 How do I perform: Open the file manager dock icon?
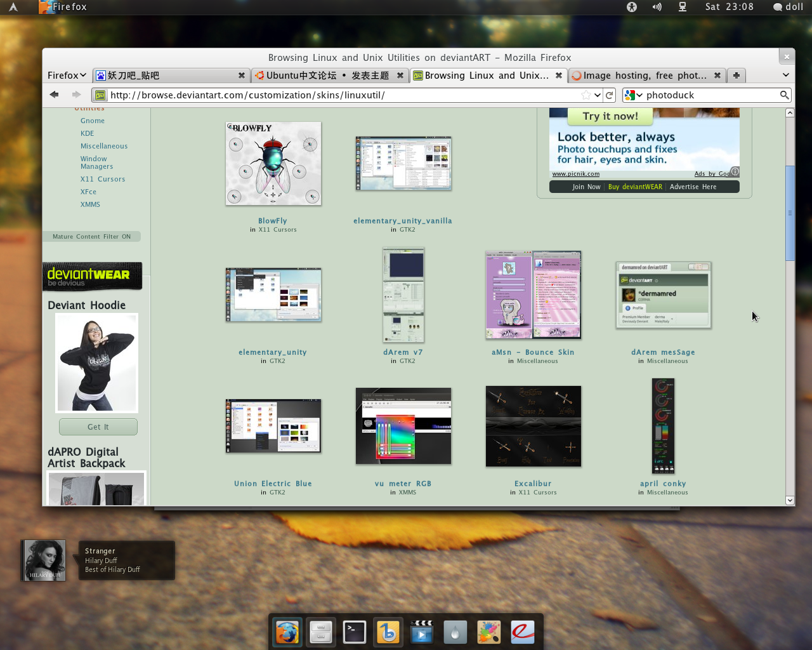(x=321, y=632)
